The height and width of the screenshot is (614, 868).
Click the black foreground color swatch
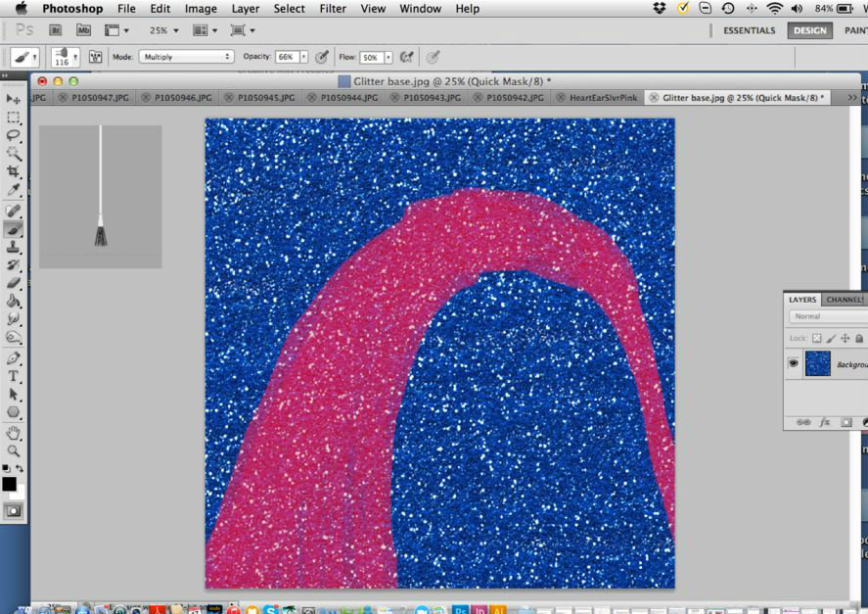coord(9,484)
